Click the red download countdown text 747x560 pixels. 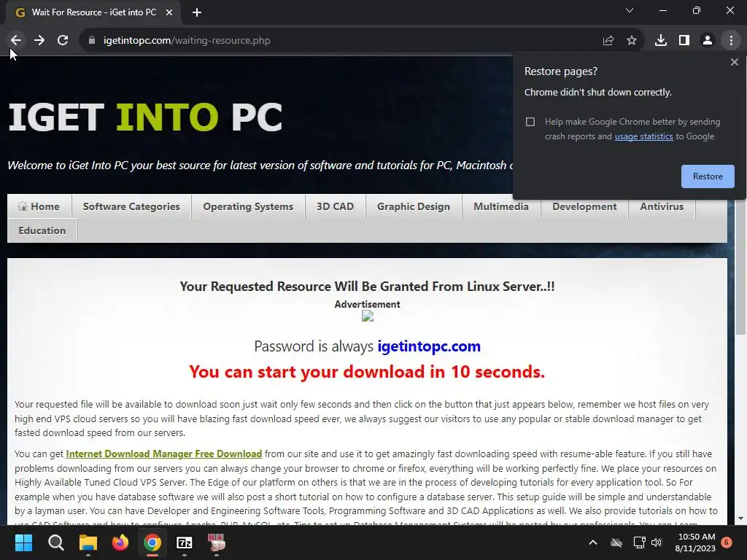point(367,371)
